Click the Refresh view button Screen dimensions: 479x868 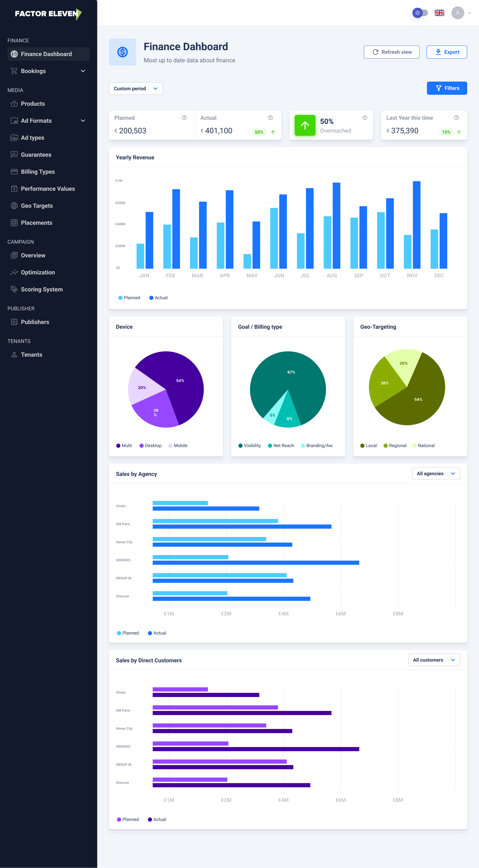391,52
